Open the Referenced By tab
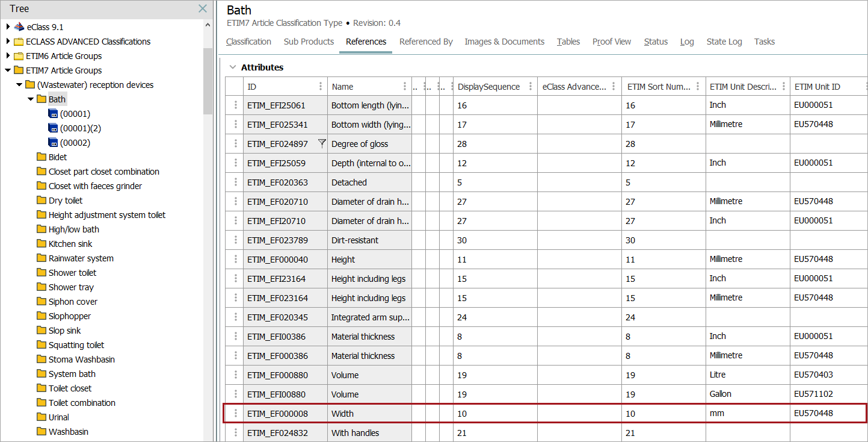The image size is (868, 442). click(426, 42)
